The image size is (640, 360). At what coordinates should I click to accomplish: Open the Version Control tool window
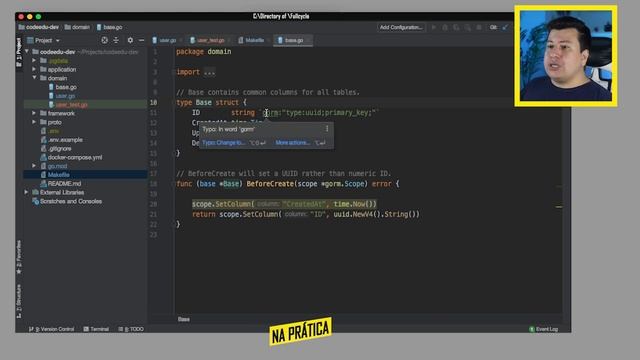click(x=51, y=329)
